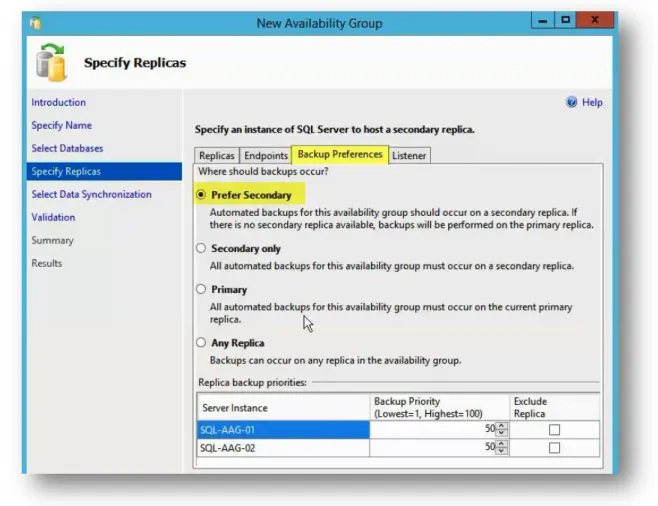Click the Summary step

(52, 240)
